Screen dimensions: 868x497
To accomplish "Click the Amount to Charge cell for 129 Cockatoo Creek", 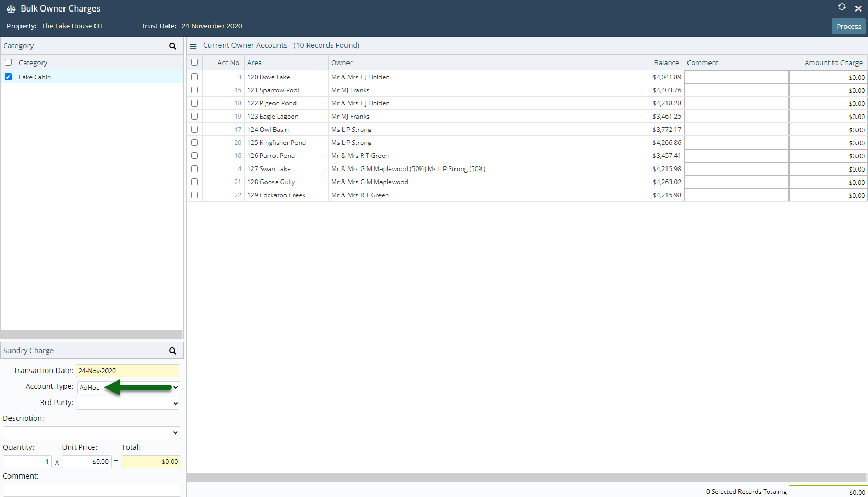I will click(828, 195).
